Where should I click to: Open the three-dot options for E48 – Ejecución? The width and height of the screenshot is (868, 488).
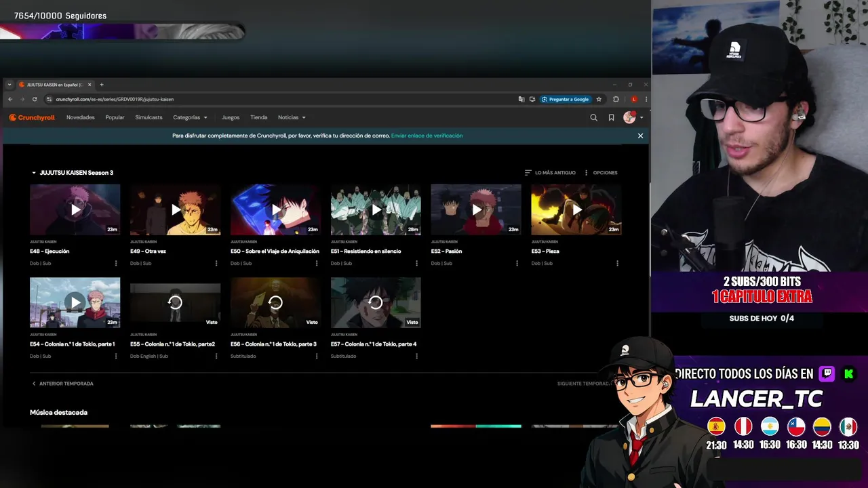point(116,263)
